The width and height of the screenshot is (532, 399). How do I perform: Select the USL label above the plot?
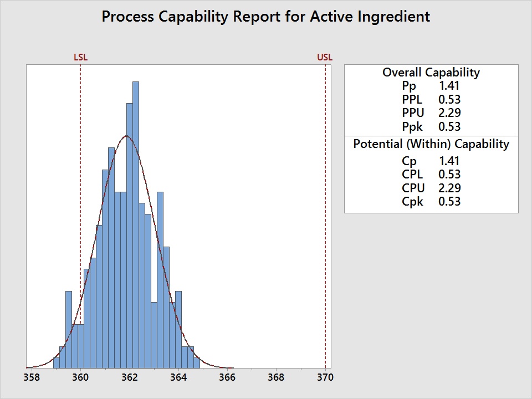325,57
